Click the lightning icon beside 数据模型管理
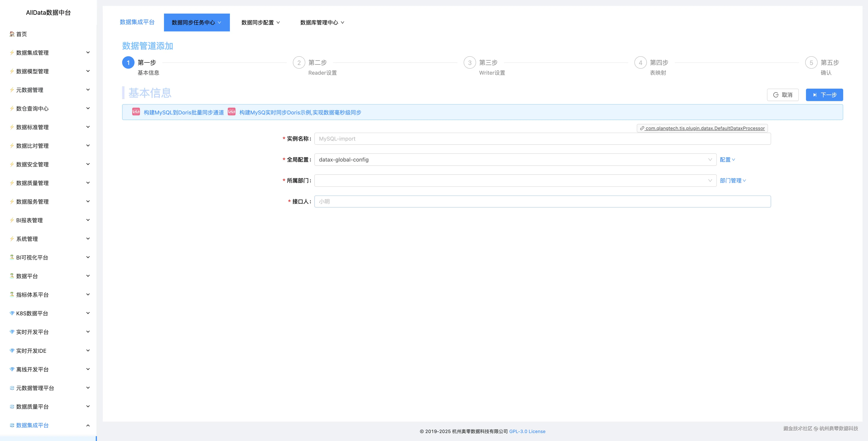The width and height of the screenshot is (868, 441). 11,71
